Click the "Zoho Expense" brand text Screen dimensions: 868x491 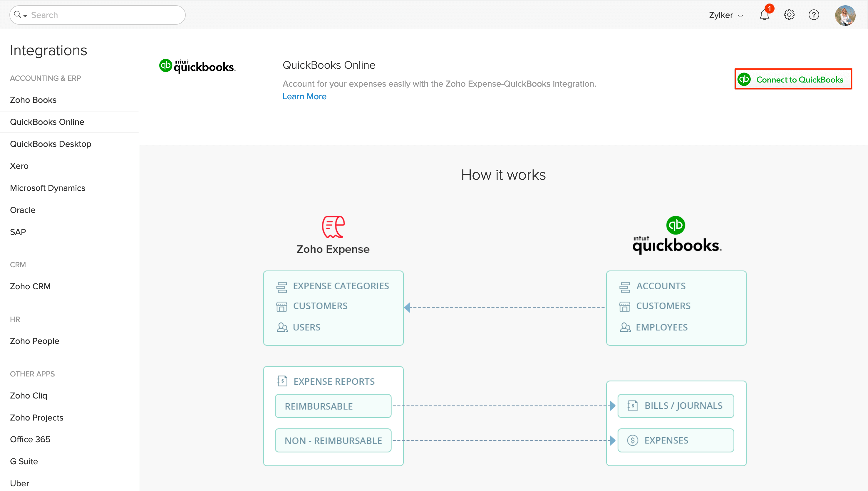pos(333,249)
